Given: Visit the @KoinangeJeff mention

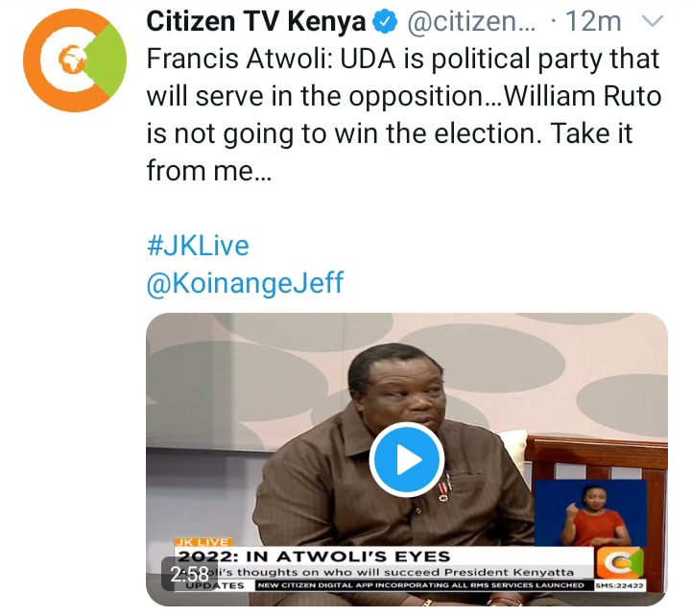Looking at the screenshot, I should coord(245,282).
